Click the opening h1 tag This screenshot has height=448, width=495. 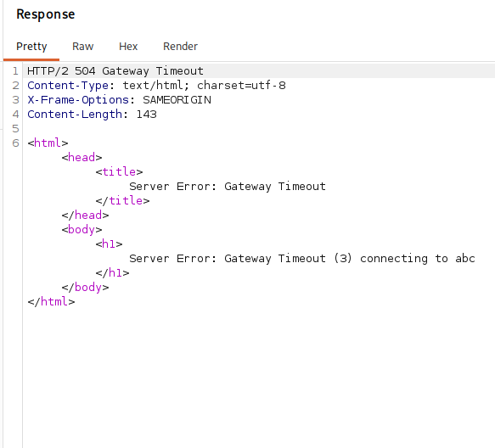[x=109, y=244]
